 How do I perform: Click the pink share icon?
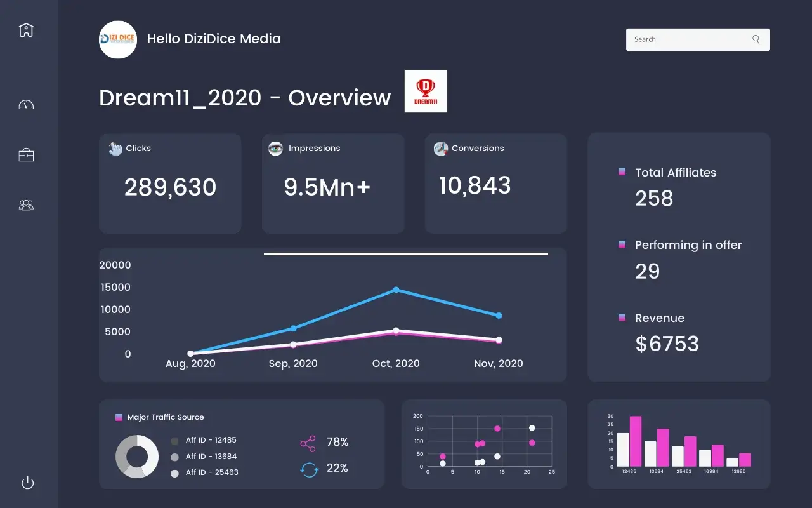pyautogui.click(x=308, y=443)
